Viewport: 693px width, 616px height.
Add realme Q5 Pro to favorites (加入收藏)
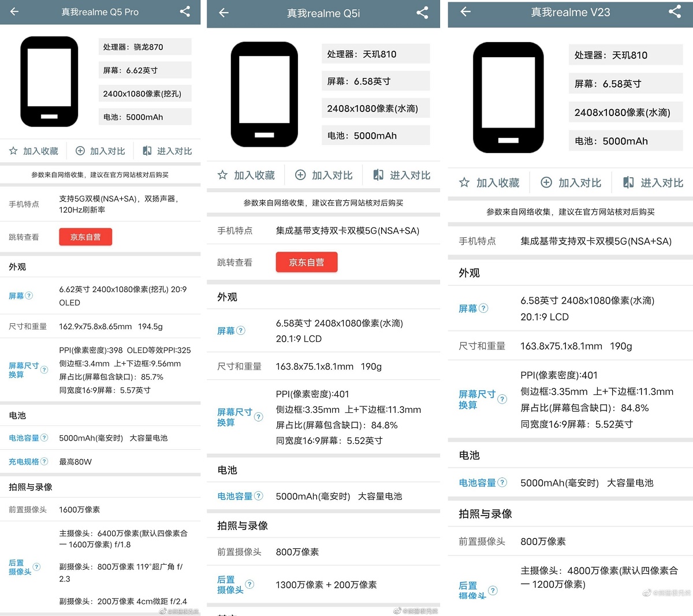click(33, 151)
